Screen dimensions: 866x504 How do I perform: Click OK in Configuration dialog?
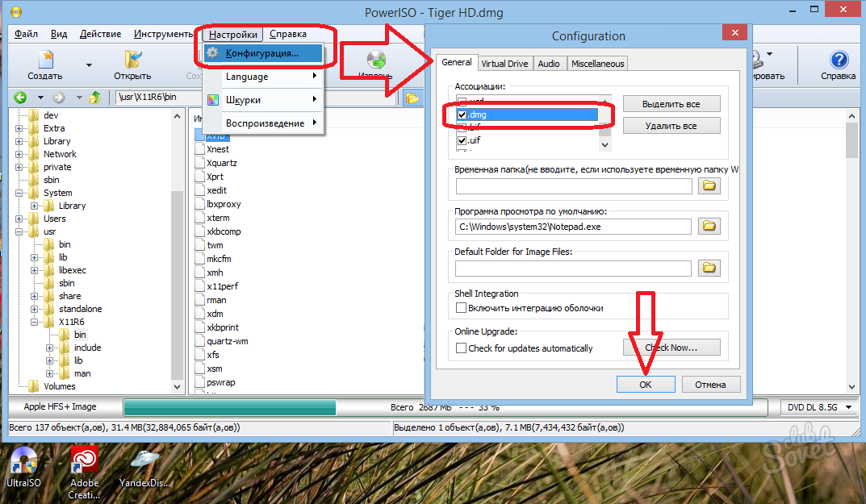(x=646, y=384)
